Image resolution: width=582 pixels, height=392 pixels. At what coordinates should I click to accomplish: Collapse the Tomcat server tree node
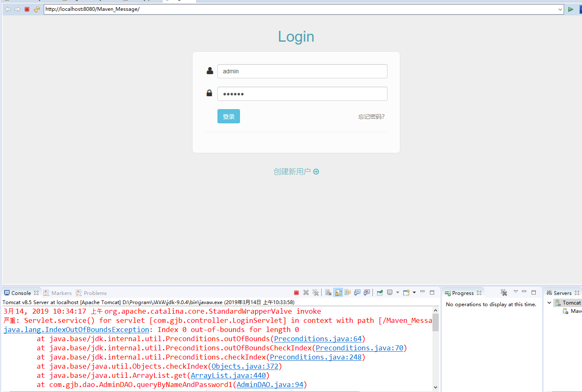pos(549,303)
